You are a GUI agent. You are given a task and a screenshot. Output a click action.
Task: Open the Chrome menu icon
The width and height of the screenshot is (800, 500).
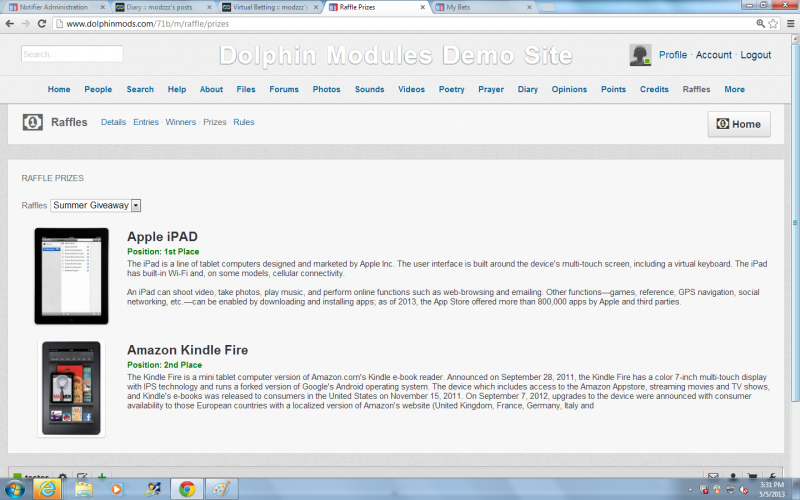790,23
